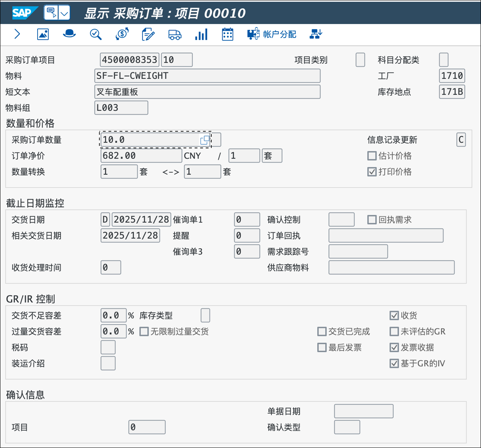Viewport: 481px width, 448px height.
Task: Click the 交货日期 date field
Action: coord(141,219)
